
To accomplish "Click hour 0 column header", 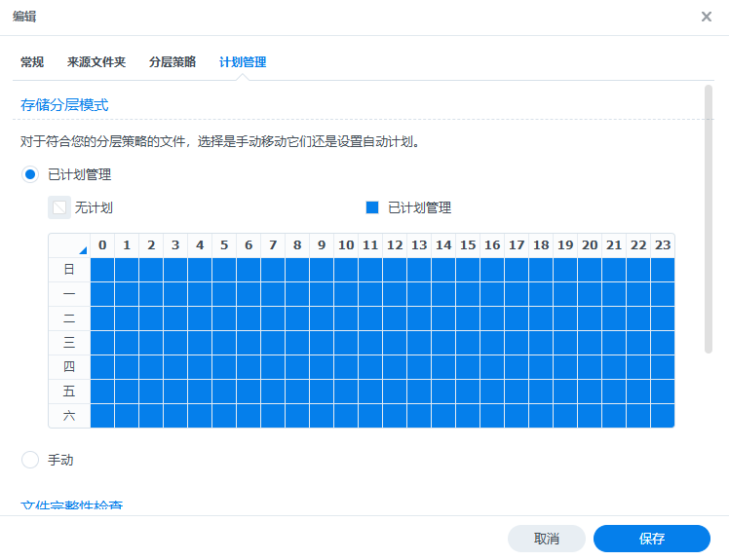I will (x=102, y=245).
